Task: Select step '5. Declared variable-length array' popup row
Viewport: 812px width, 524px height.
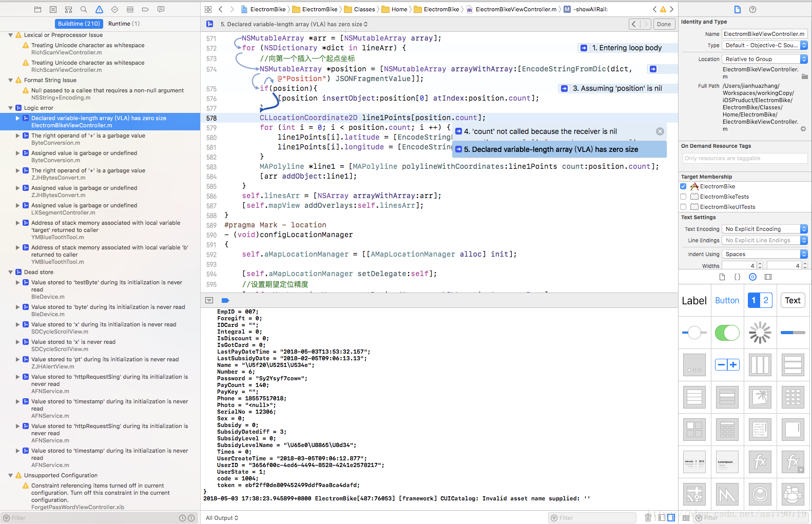Action: [x=559, y=149]
